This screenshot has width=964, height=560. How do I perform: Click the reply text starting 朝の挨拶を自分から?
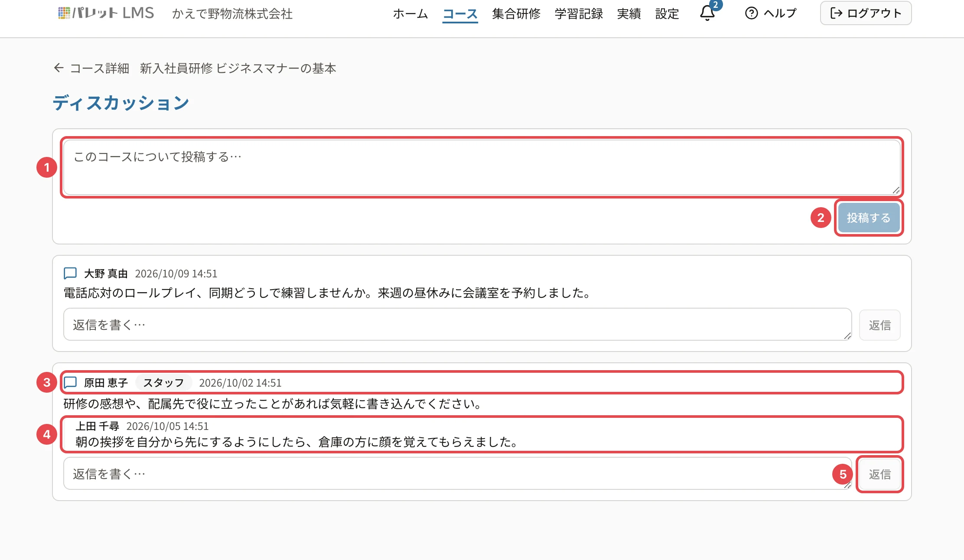[x=297, y=442]
